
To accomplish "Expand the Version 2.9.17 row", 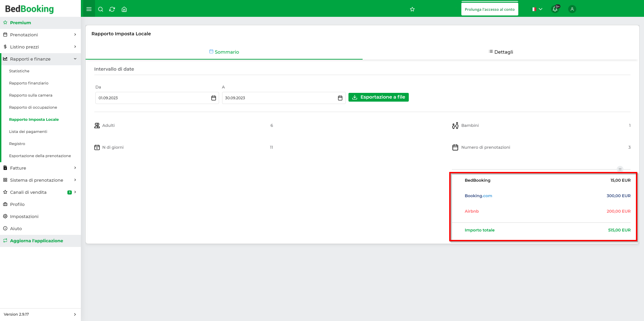I will pyautogui.click(x=40, y=314).
